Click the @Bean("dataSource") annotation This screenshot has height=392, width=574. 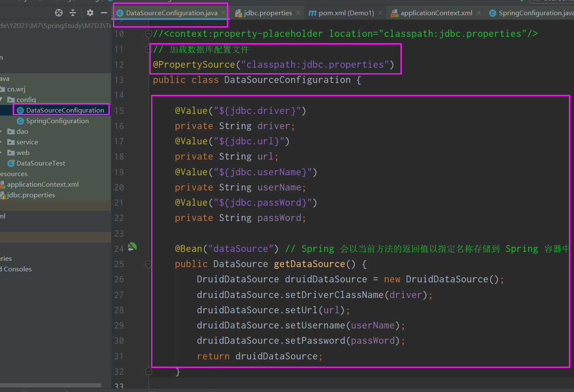coord(227,249)
